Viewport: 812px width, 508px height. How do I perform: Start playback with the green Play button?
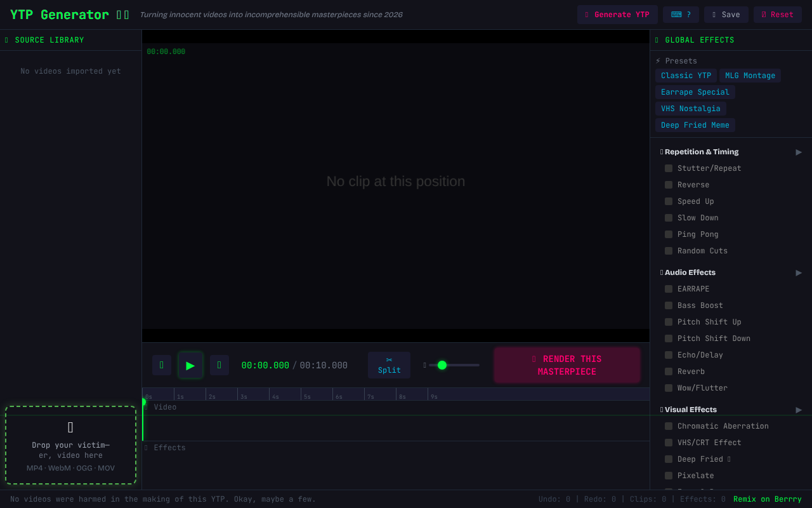tap(190, 365)
